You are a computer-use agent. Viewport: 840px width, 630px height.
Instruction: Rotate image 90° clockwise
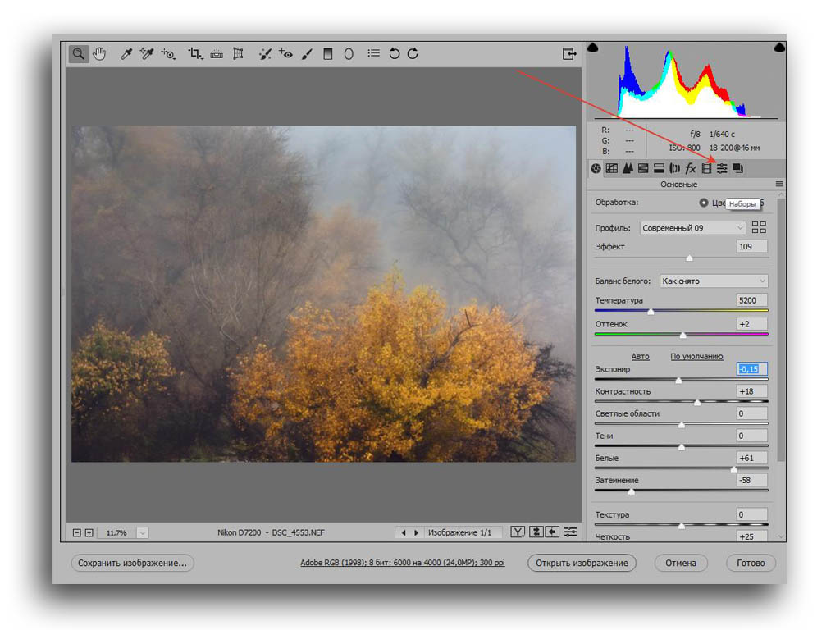pos(413,54)
